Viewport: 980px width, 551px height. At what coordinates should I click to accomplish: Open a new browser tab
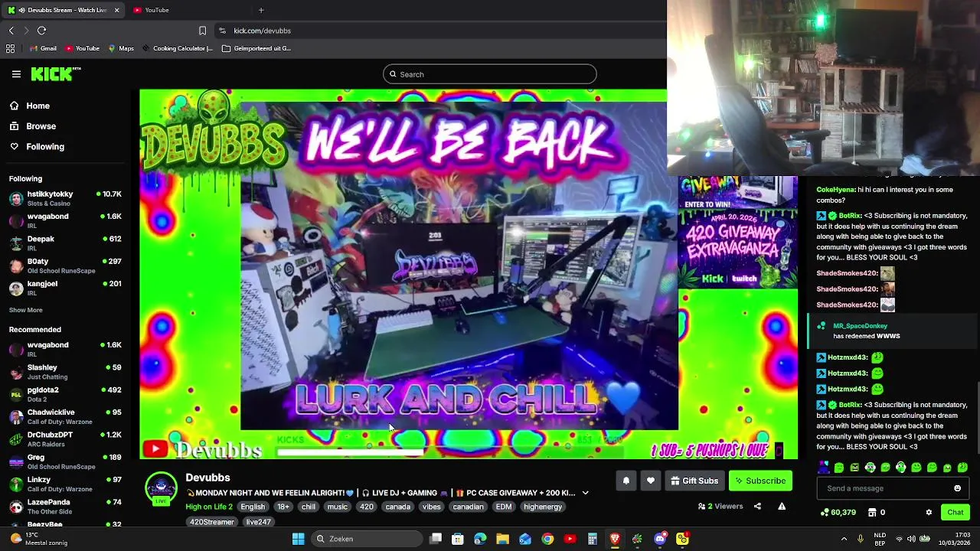coord(261,10)
